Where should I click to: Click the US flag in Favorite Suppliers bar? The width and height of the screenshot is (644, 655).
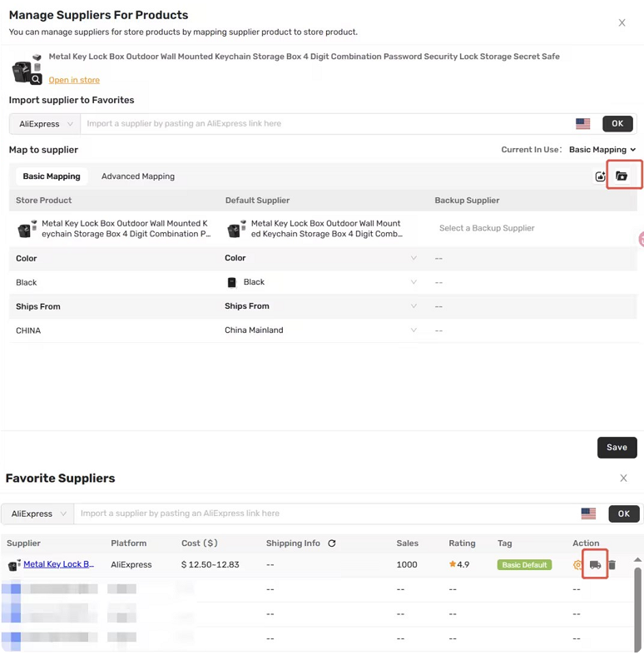tap(588, 514)
